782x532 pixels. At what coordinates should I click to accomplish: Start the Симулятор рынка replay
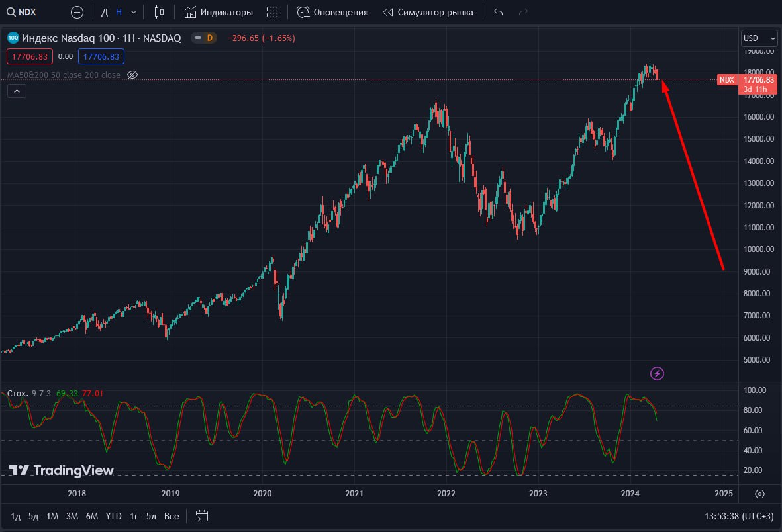[428, 12]
